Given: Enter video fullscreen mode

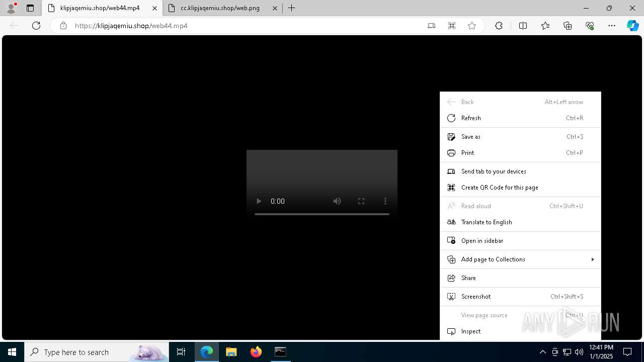Looking at the screenshot, I should point(361,201).
